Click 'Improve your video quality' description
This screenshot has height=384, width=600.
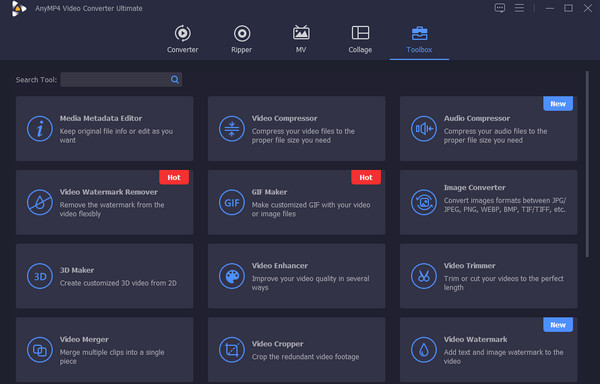pos(311,283)
